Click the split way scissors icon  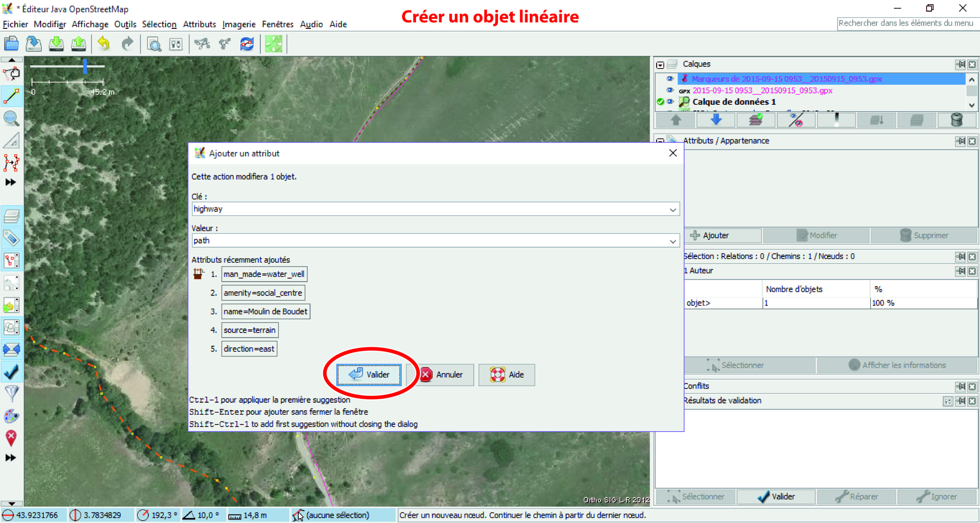click(x=202, y=44)
